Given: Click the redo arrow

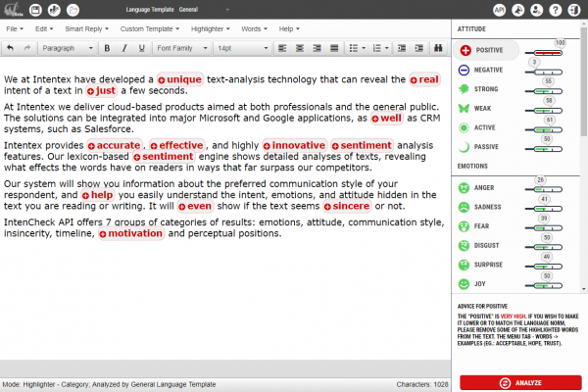Looking at the screenshot, I should coord(27,48).
